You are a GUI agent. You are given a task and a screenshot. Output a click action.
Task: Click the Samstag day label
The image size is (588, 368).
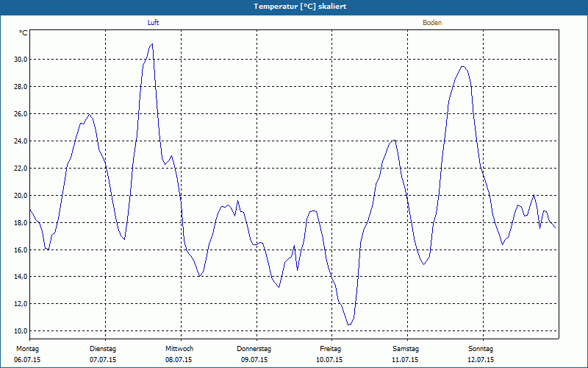click(x=406, y=349)
